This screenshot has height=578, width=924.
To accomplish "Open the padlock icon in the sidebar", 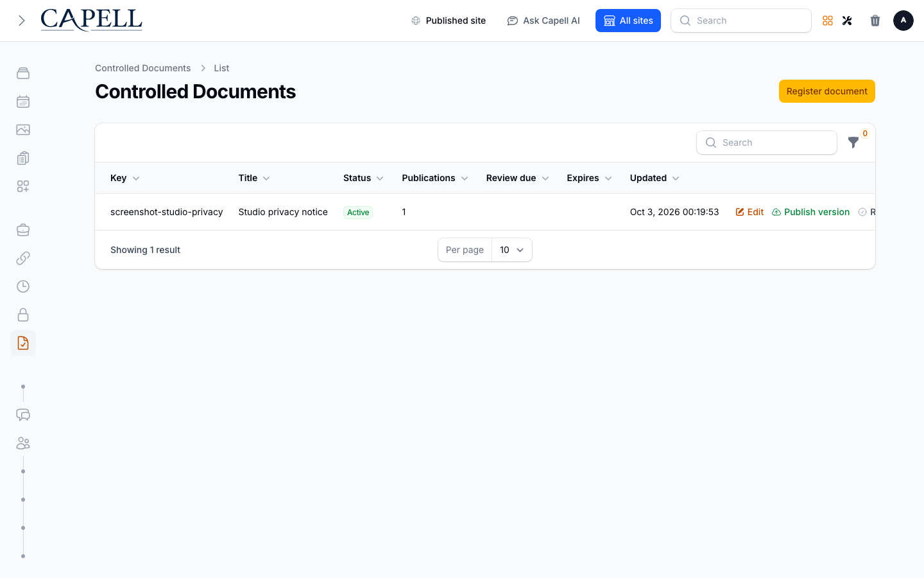I will (23, 315).
